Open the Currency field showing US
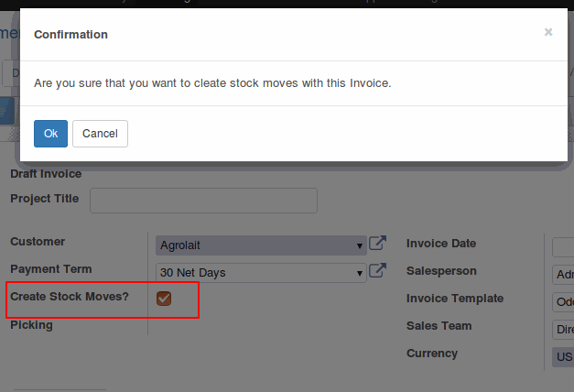Viewport: 574px width, 392px height. coord(563,357)
